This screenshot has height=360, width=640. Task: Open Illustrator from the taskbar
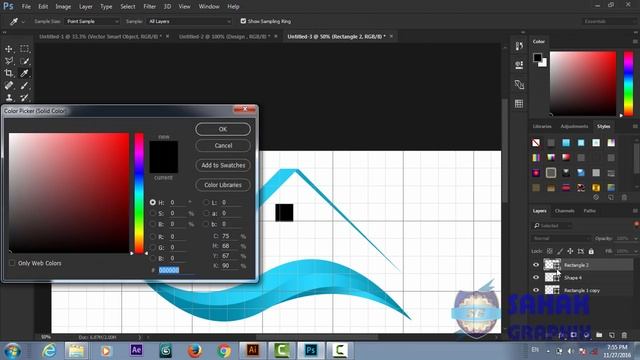tap(253, 350)
